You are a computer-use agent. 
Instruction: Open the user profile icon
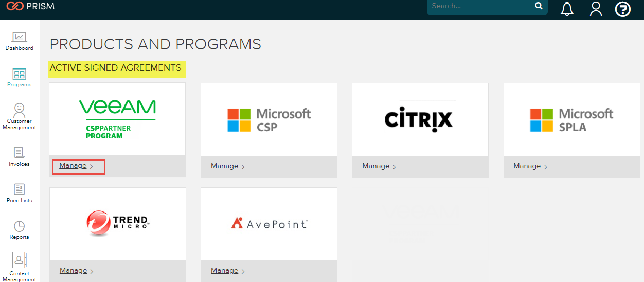click(x=596, y=9)
